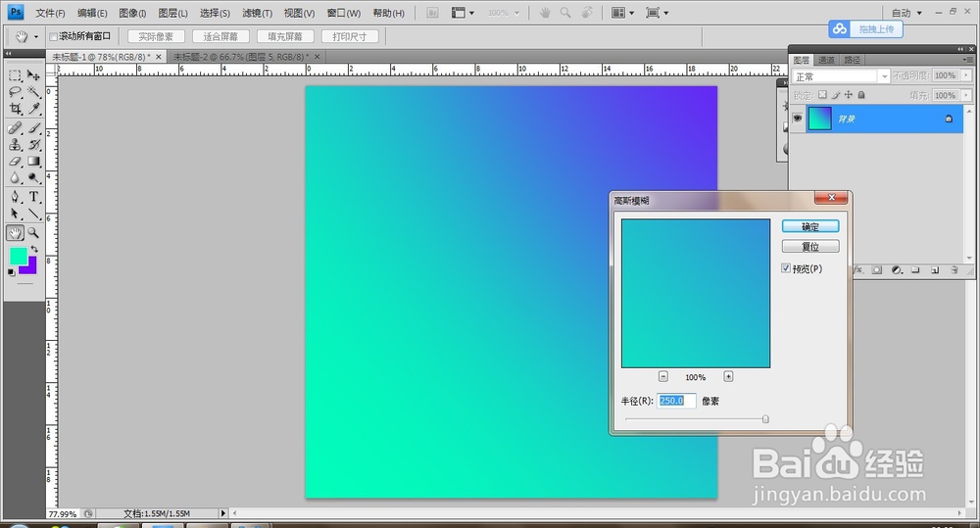This screenshot has width=980, height=528.
Task: Select the Type tool
Action: click(x=33, y=197)
